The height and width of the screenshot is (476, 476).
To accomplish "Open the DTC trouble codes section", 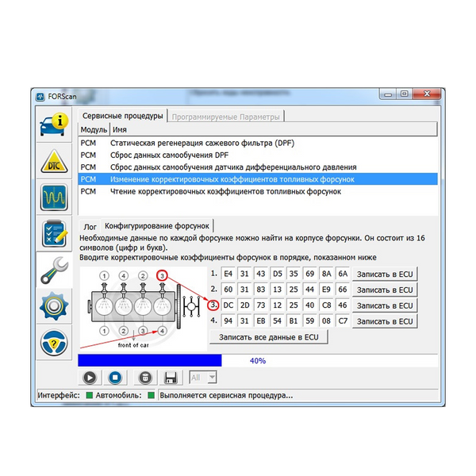I will (54, 161).
